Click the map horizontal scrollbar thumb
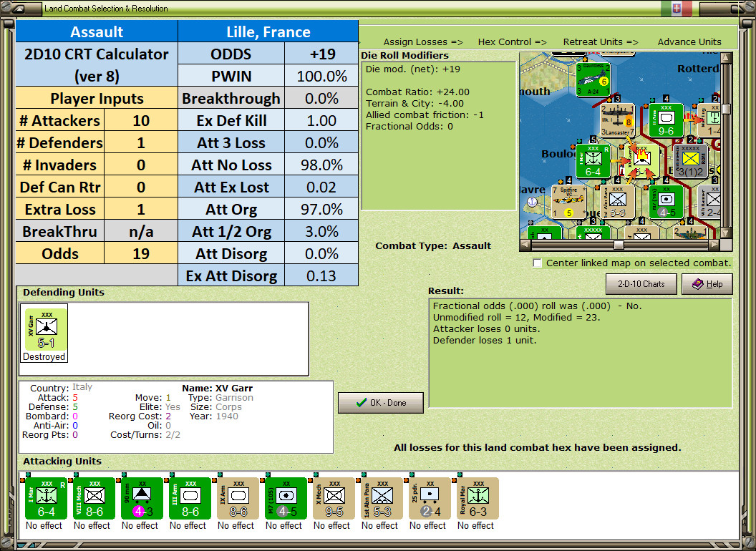Screen dimensions: 756x551 (619, 245)
